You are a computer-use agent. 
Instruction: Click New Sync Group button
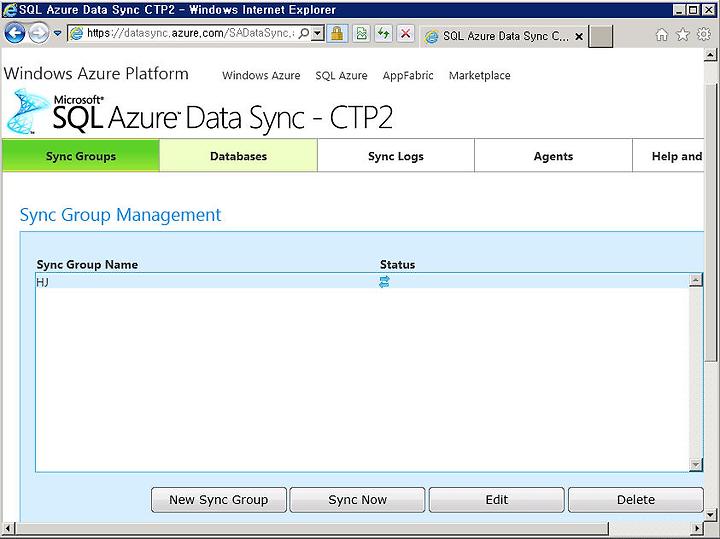tap(219, 500)
